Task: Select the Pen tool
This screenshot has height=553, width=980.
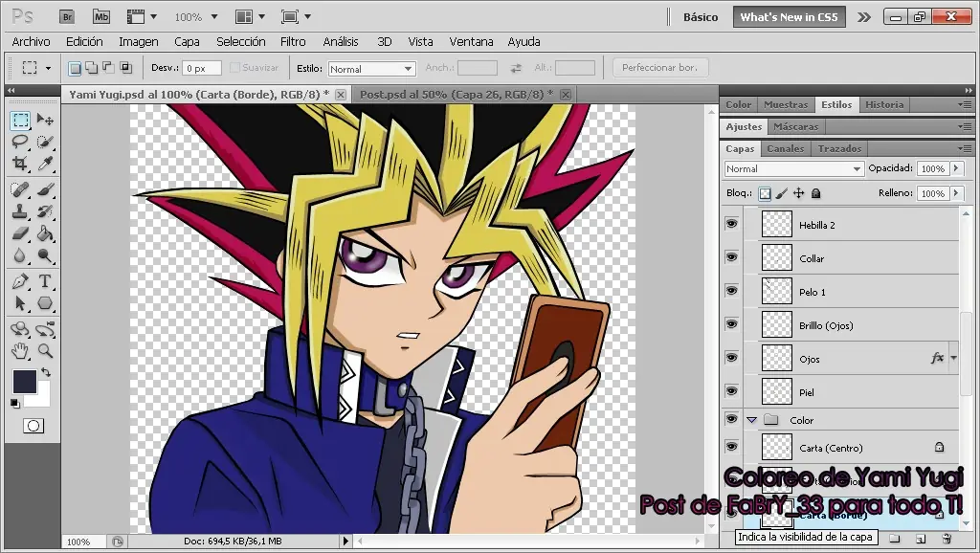Action: point(20,281)
